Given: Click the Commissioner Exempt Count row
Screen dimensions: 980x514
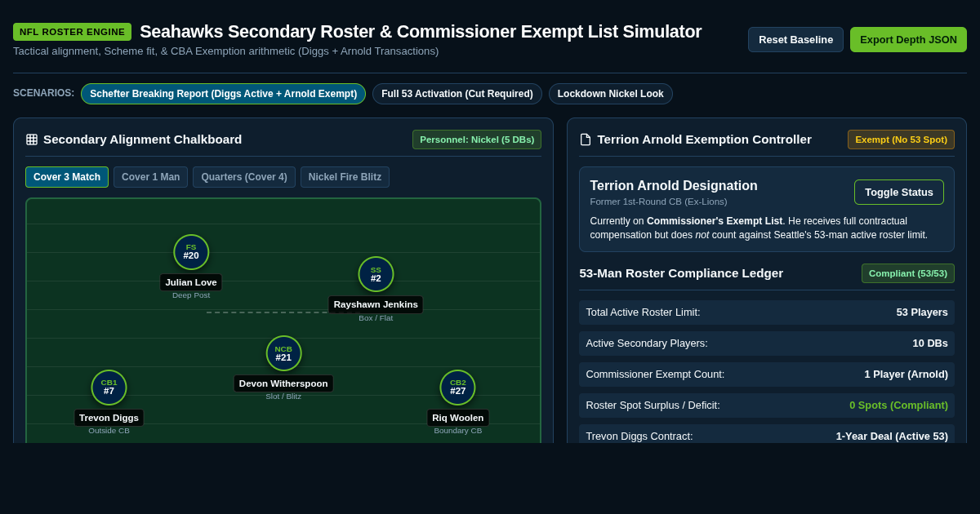Looking at the screenshot, I should click(x=767, y=374).
